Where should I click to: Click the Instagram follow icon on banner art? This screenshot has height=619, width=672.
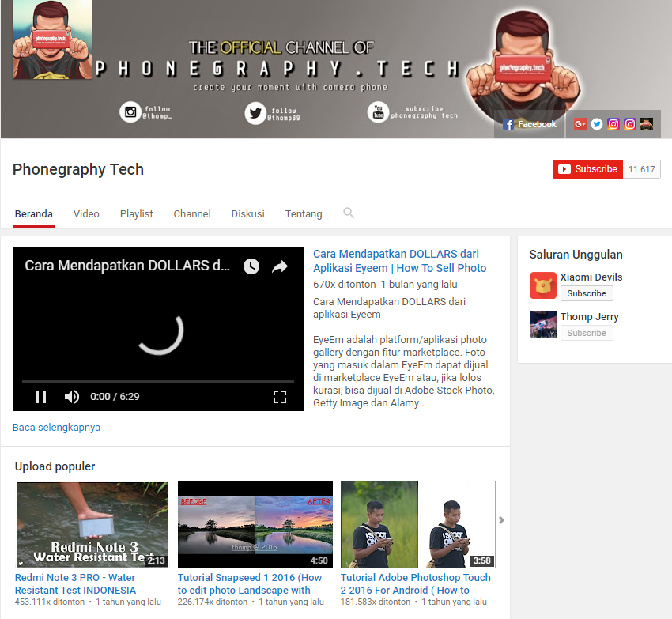click(130, 112)
